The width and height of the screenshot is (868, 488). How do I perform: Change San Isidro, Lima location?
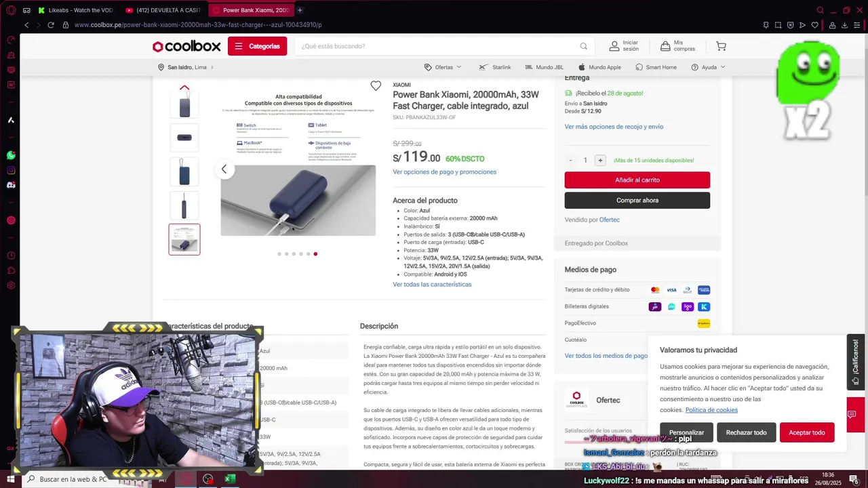click(x=186, y=67)
